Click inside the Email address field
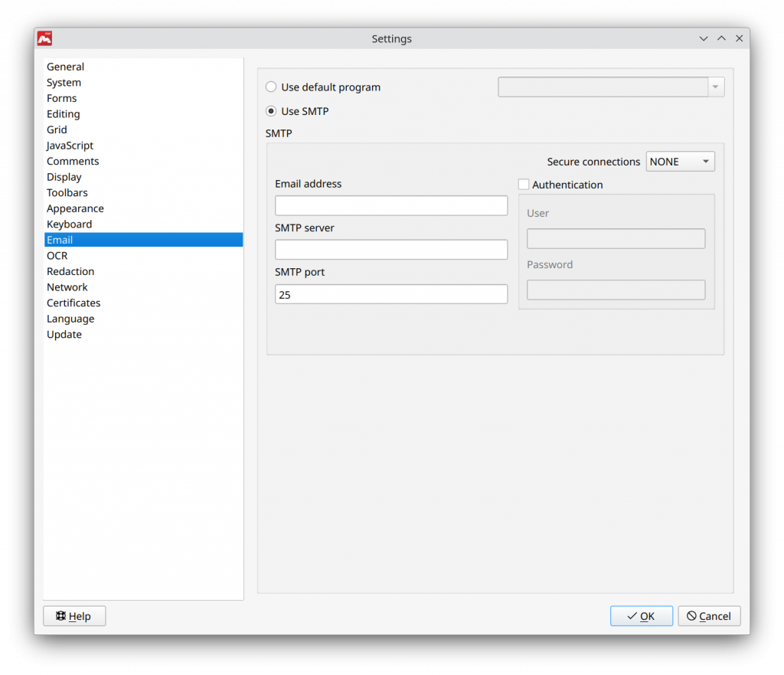This screenshot has width=784, height=675. [x=390, y=205]
